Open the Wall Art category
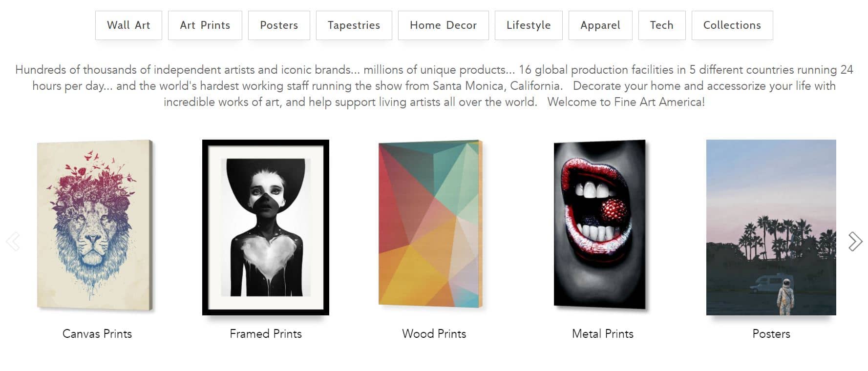 click(x=128, y=25)
